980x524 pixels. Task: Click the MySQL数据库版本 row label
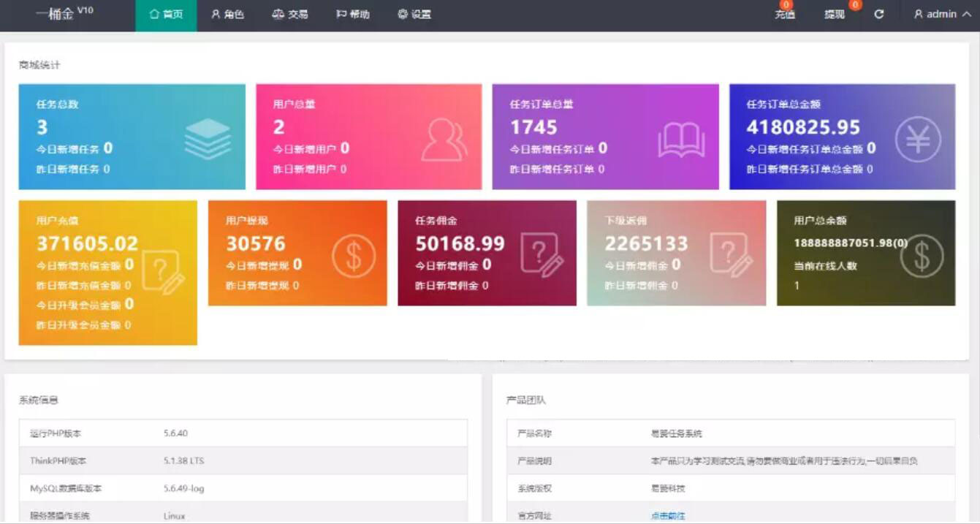(x=66, y=488)
